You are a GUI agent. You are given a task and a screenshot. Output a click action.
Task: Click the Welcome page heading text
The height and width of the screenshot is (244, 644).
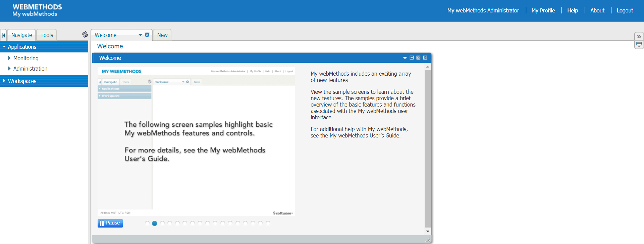click(110, 46)
